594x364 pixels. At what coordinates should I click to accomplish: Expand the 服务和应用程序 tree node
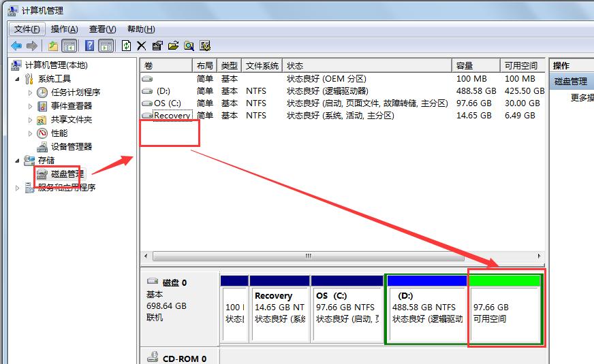pos(18,188)
